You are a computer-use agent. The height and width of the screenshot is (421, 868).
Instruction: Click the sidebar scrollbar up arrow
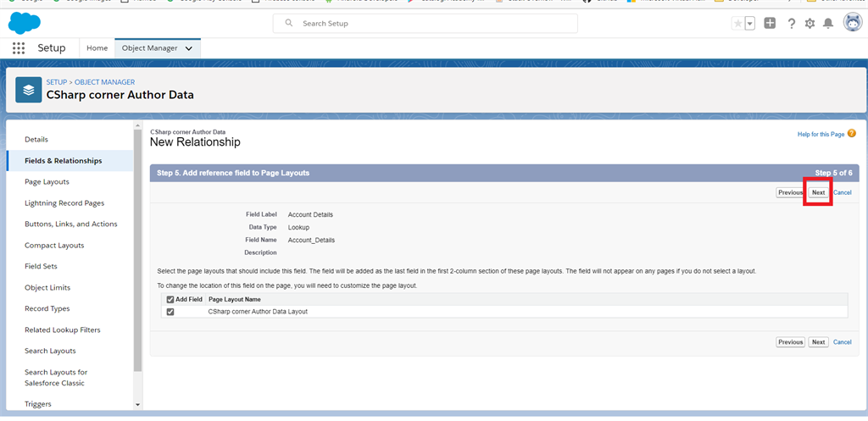click(x=138, y=126)
